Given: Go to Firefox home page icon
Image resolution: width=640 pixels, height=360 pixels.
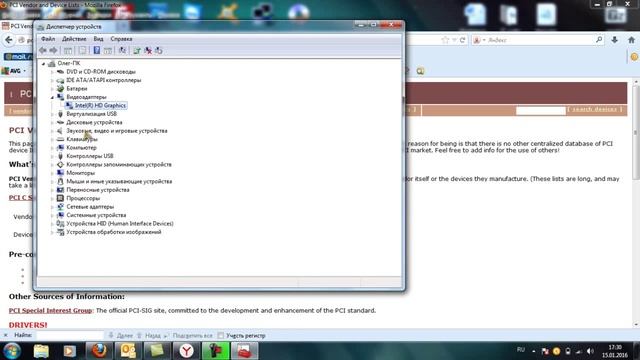Looking at the screenshot, I should pos(631,40).
